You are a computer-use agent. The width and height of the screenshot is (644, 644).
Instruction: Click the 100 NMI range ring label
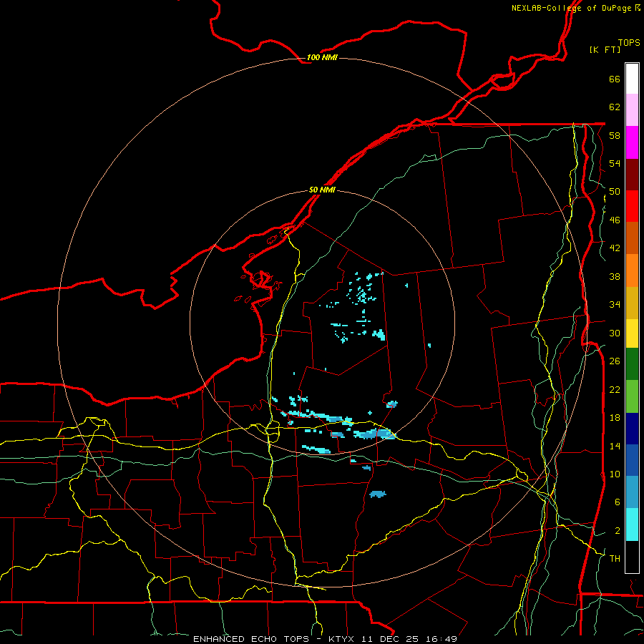322,57
